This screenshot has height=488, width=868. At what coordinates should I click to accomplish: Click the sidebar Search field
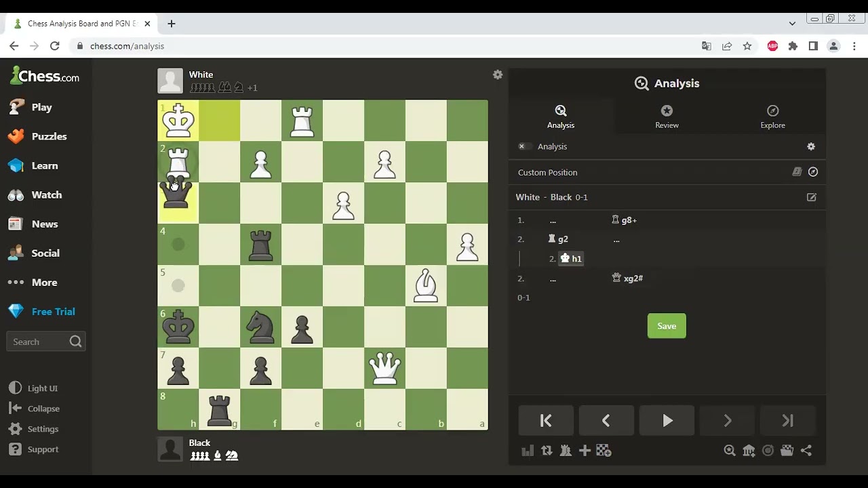click(x=45, y=342)
